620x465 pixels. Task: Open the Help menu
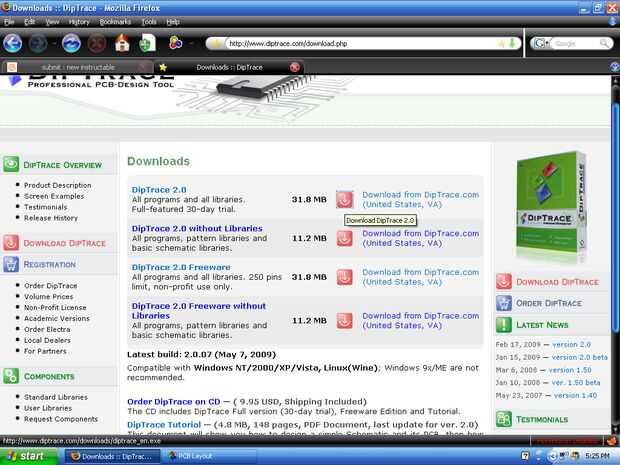coord(173,22)
